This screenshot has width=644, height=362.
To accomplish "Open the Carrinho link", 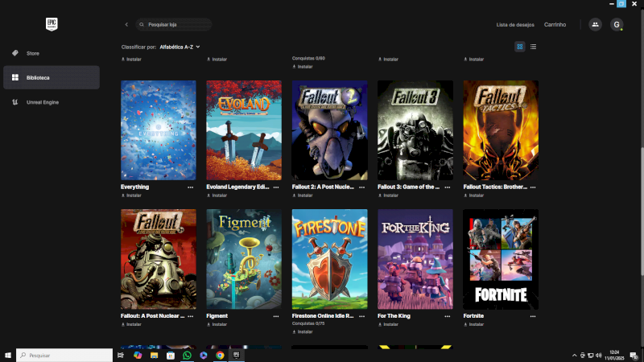I will tap(555, 25).
